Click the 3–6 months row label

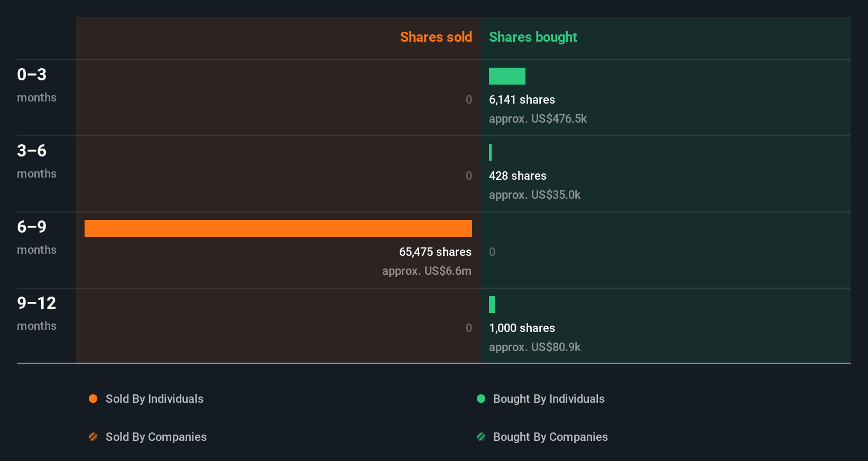pyautogui.click(x=36, y=161)
